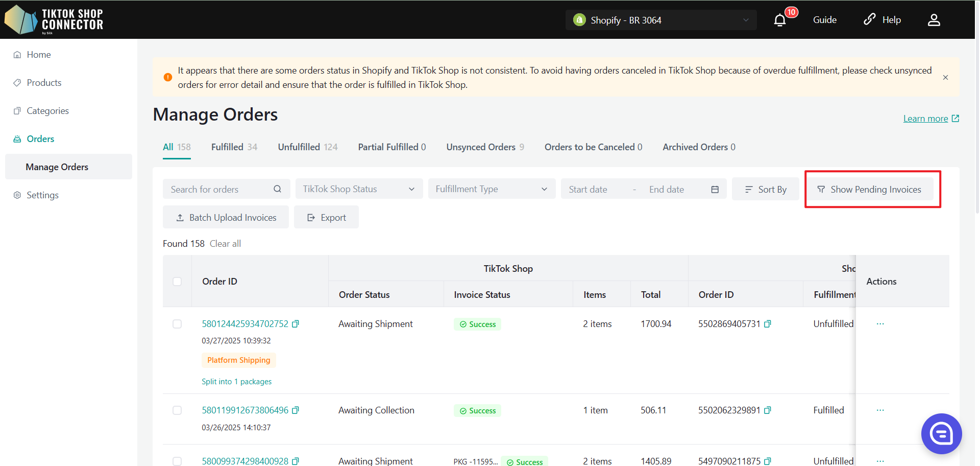Viewport: 980px width, 466px height.
Task: Toggle the select-all orders checkbox
Action: tap(177, 282)
